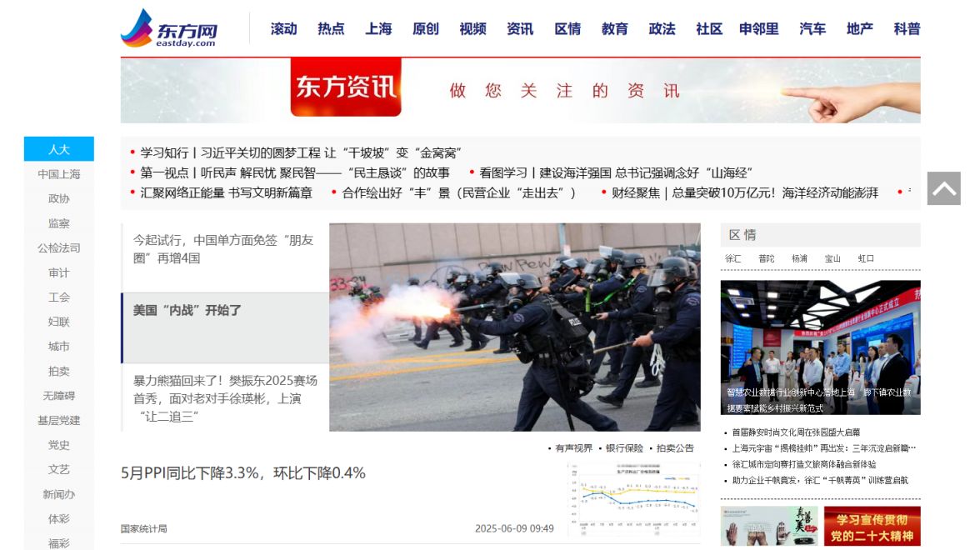This screenshot has width=980, height=550.
Task: Click the 东方资讯 red banner logo
Action: [346, 87]
